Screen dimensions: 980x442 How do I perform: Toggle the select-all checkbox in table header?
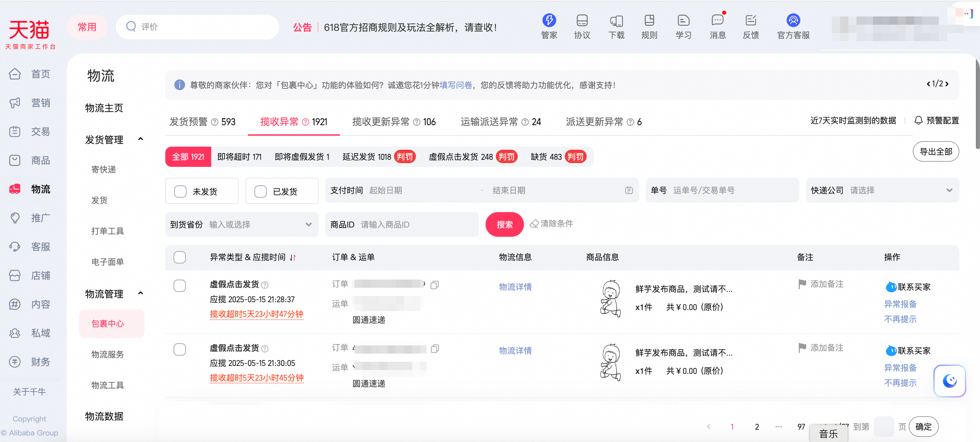click(180, 257)
